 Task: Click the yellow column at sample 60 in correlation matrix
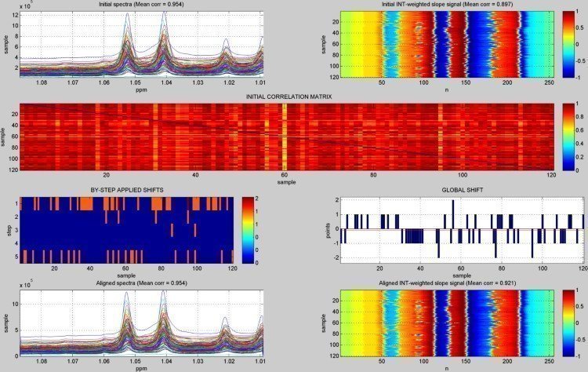pos(284,137)
